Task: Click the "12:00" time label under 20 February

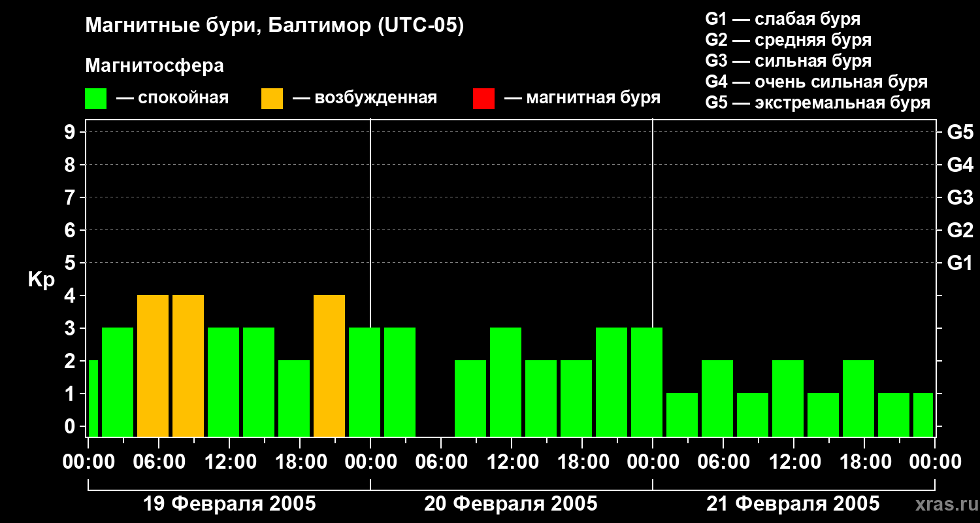Action: coord(511,462)
